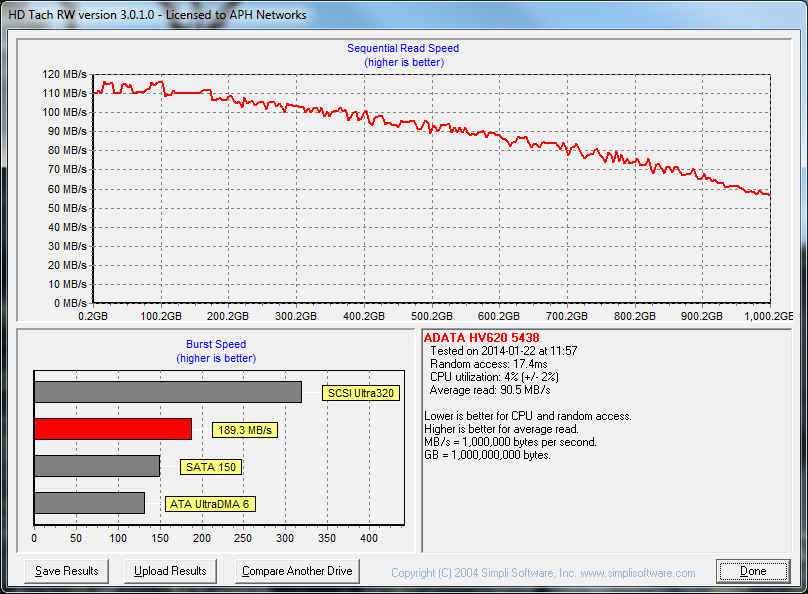Open the www.simplisoftware.com copyright link
This screenshot has width=808, height=594.
[637, 573]
